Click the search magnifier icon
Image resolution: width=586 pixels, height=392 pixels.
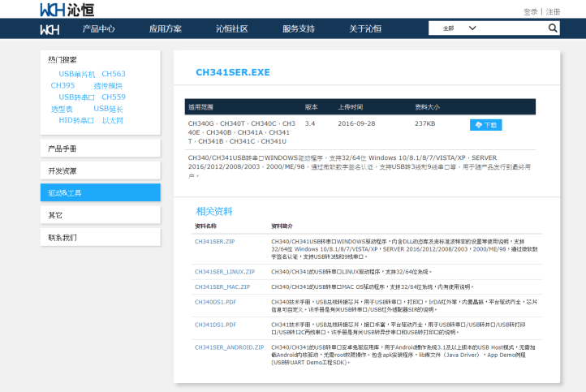553,28
